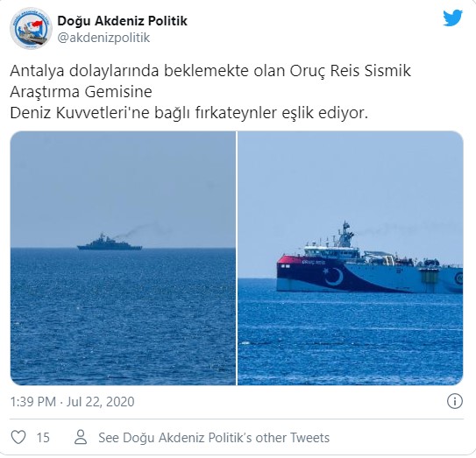This screenshot has height=458, width=476.
Task: Open the 1:39 PM · Jul 22, 2020 timestamp
Action: tap(72, 402)
